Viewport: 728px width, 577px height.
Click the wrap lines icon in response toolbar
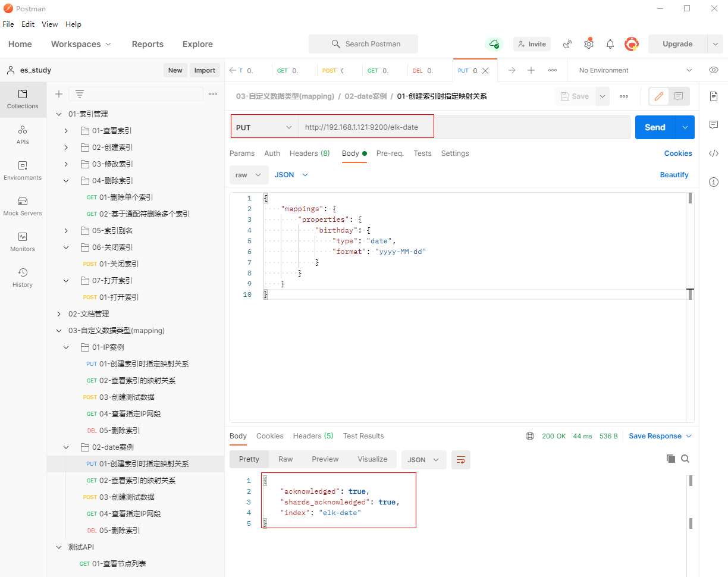[460, 460]
